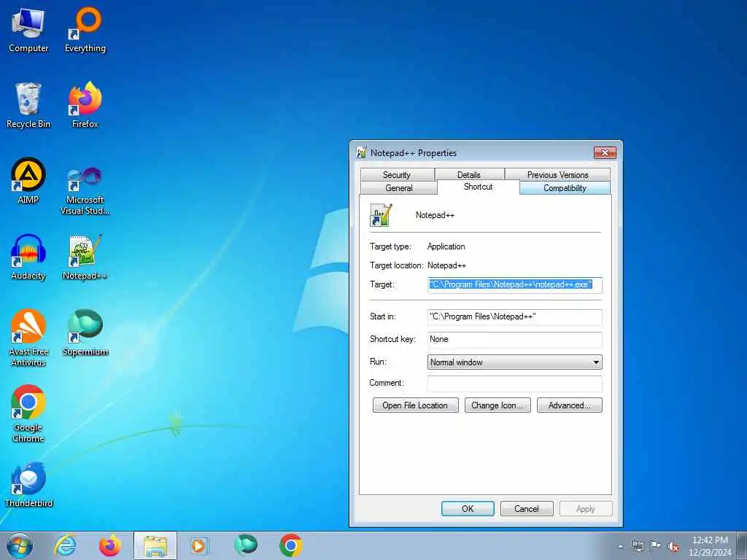747x560 pixels.
Task: Switch to the General tab
Action: coord(399,187)
